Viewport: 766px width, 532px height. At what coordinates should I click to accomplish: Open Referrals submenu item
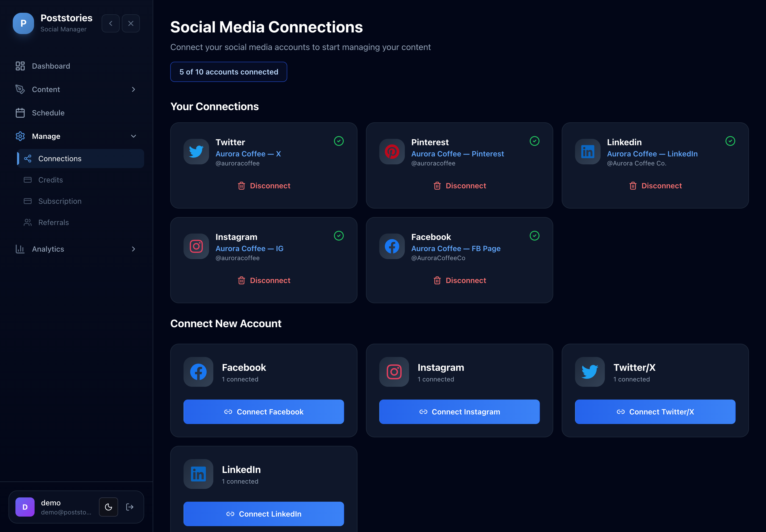coord(80,223)
